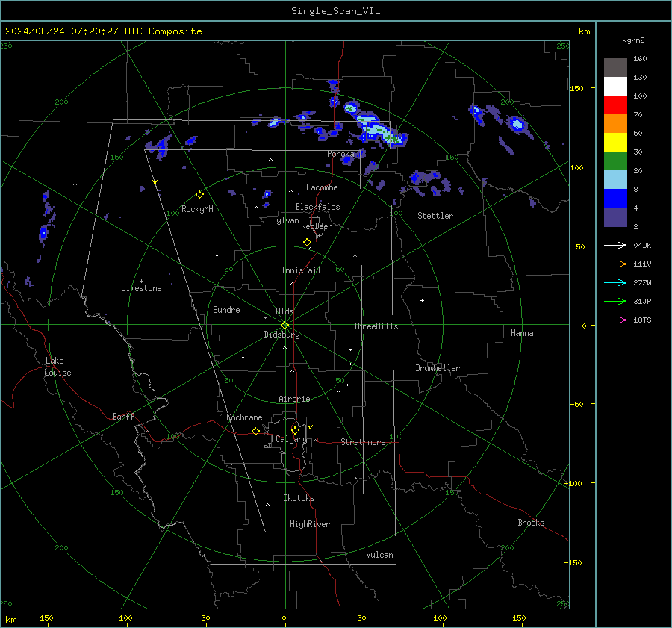Click the Lake Louise label
Screen dimensions: 672x628
(x=57, y=367)
